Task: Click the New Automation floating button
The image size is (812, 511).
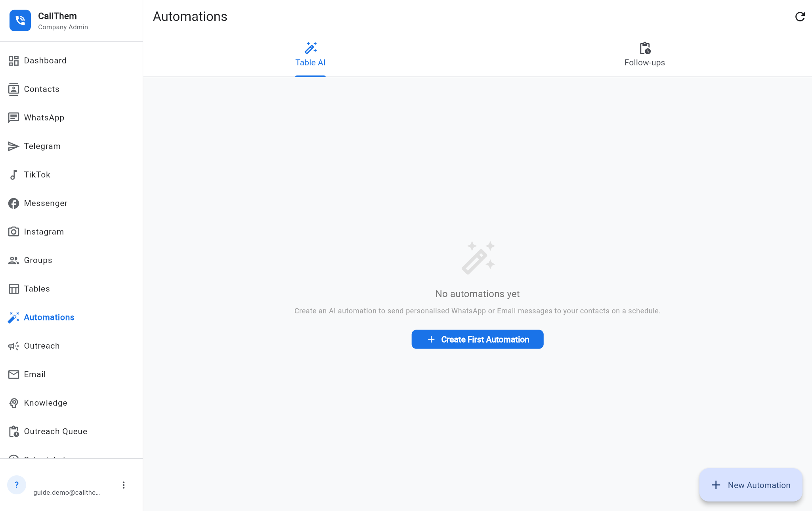Action: coord(751,485)
